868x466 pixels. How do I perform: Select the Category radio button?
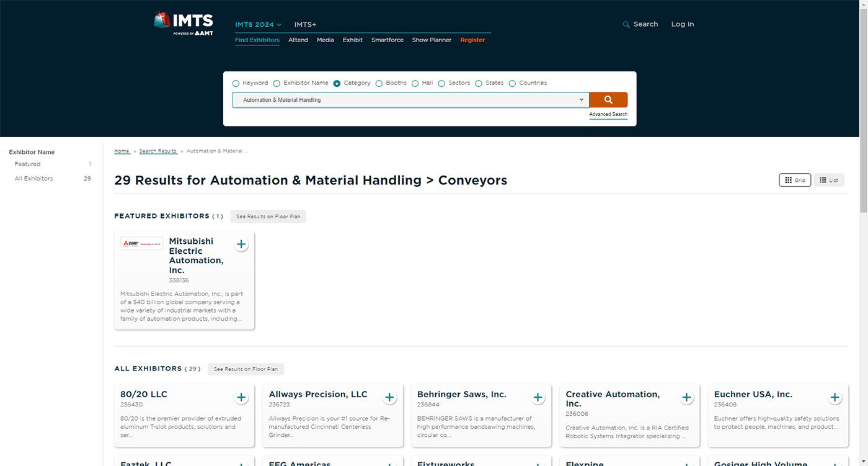pyautogui.click(x=337, y=83)
